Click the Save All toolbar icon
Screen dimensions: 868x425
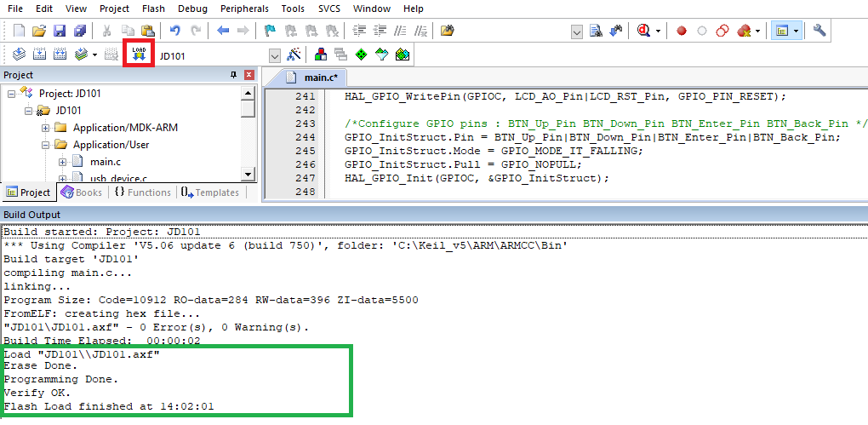(80, 31)
